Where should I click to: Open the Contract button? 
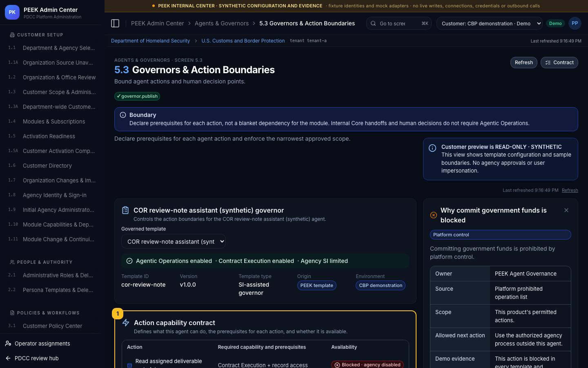coord(559,63)
